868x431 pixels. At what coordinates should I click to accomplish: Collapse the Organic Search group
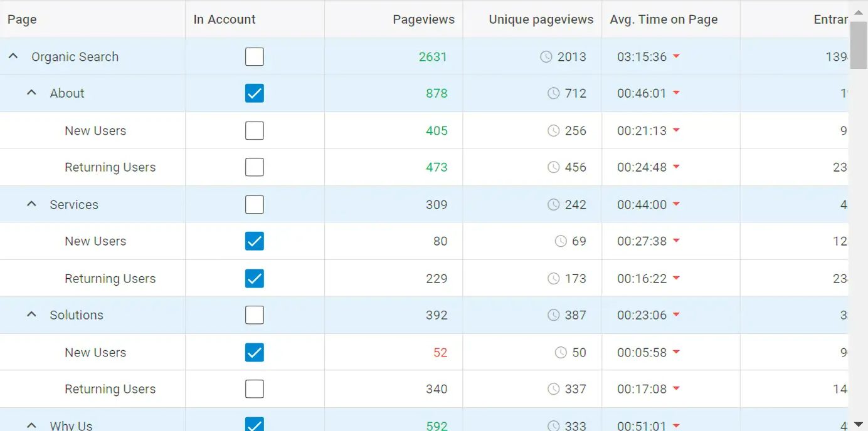point(13,56)
